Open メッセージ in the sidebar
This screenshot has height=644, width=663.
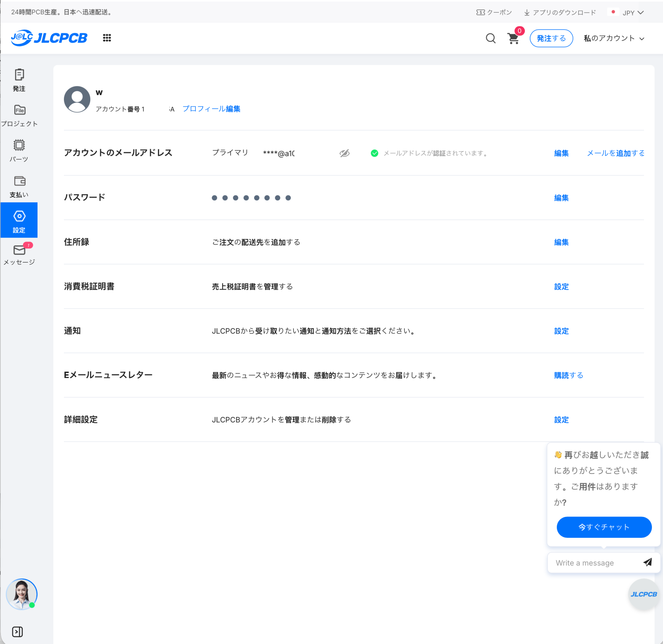pyautogui.click(x=19, y=254)
